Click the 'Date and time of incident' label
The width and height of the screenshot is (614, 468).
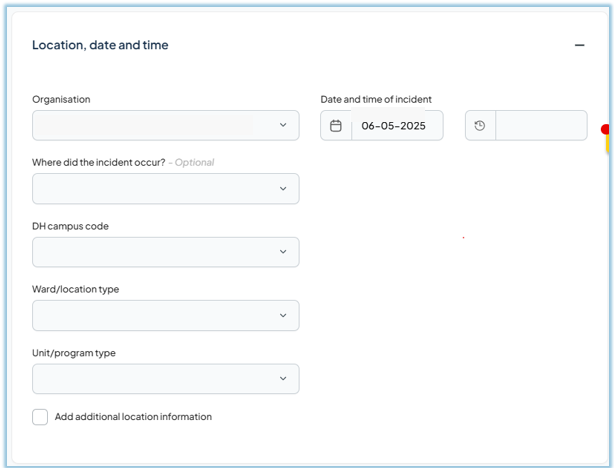click(376, 99)
